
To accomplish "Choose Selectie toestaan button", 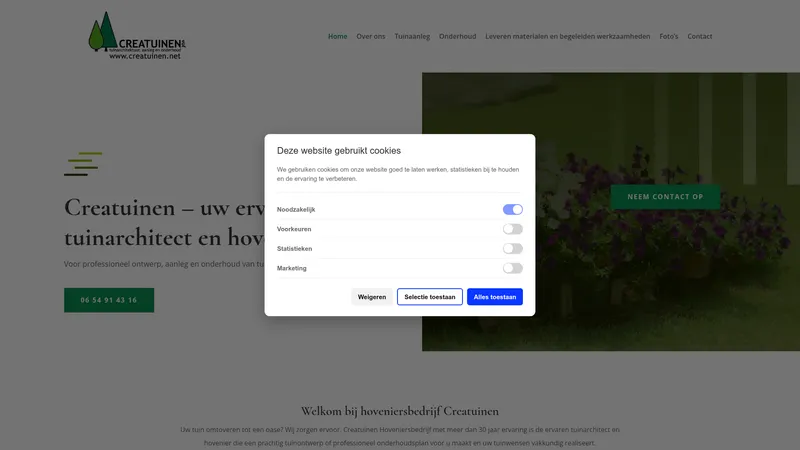I will (x=430, y=297).
